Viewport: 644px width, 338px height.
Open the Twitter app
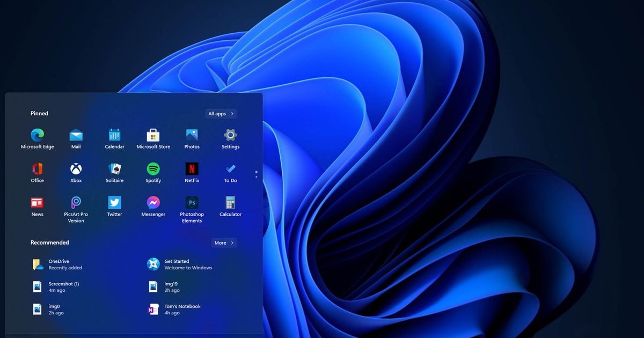pos(114,207)
